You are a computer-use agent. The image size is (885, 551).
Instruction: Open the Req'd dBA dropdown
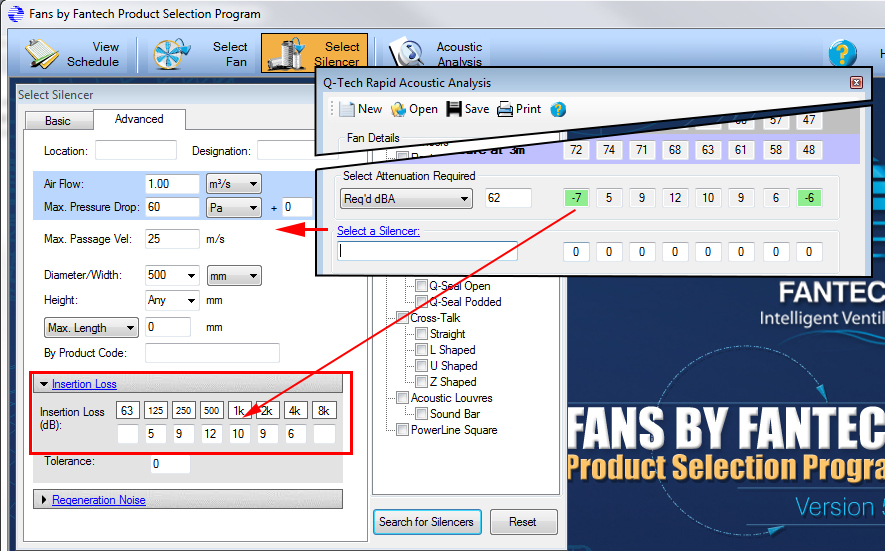point(406,199)
